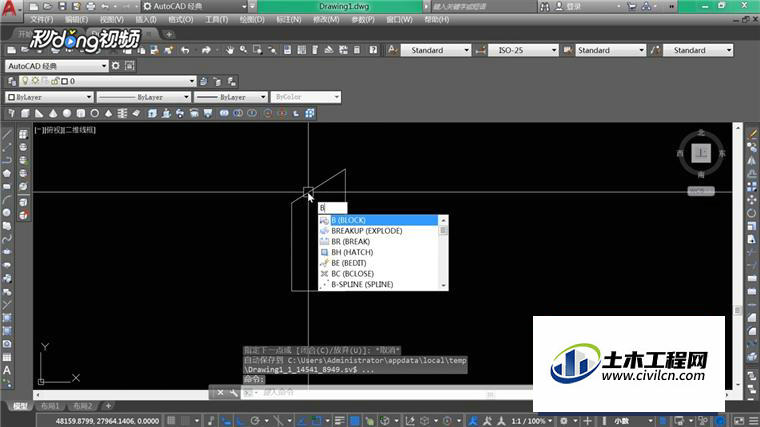Screen dimensions: 760x427
Task: Open workspace settings gear icon
Action: [x=116, y=65]
